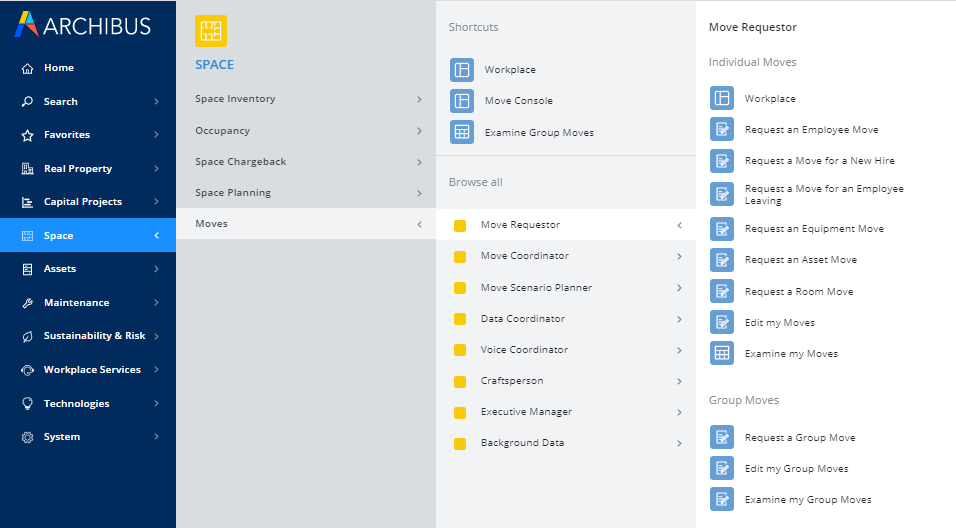Screen dimensions: 956x528
Task: Expand the Space Chargeback chevron
Action: point(419,162)
